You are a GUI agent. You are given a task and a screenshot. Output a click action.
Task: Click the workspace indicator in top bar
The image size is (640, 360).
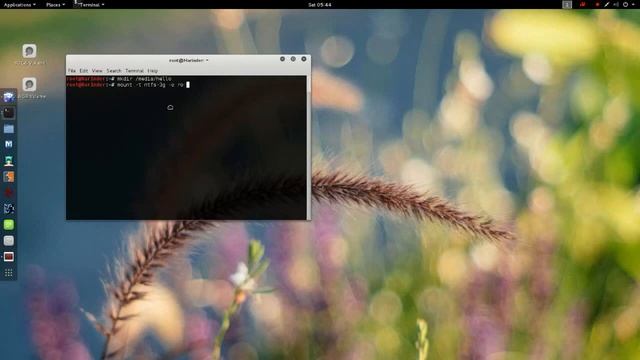point(567,4)
